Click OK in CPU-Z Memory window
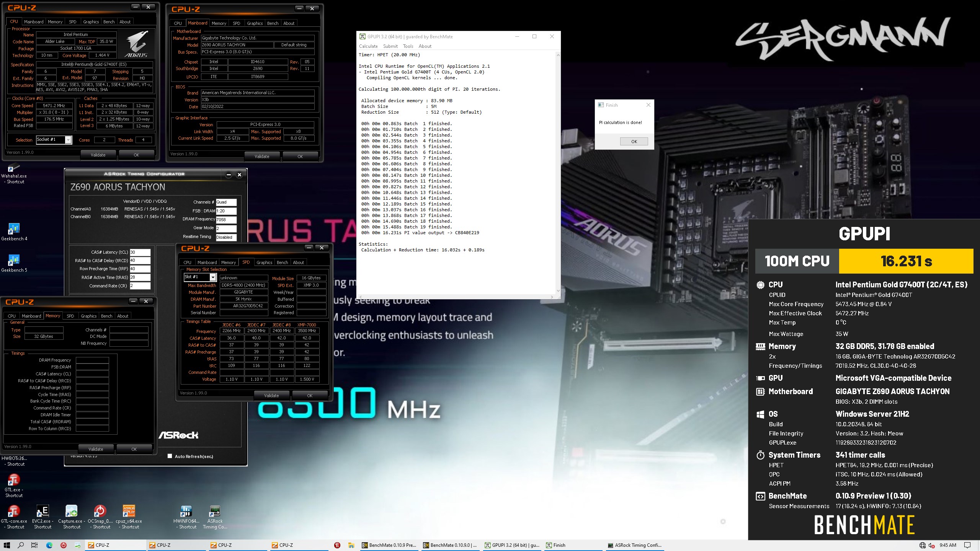This screenshot has width=980, height=551. click(x=134, y=449)
